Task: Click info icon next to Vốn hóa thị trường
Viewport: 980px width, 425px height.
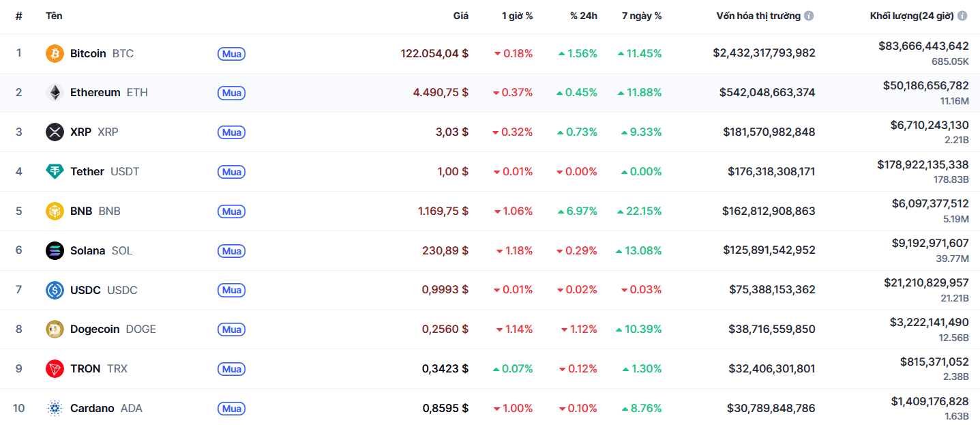Action: click(809, 16)
